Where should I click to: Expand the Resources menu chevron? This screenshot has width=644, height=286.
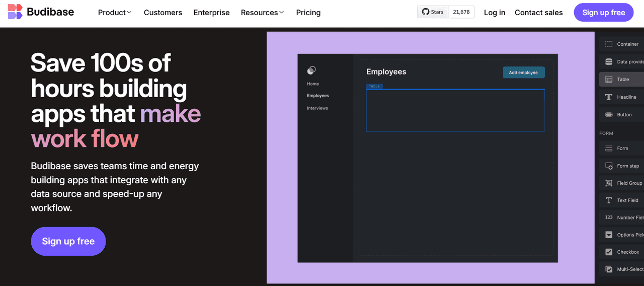281,13
